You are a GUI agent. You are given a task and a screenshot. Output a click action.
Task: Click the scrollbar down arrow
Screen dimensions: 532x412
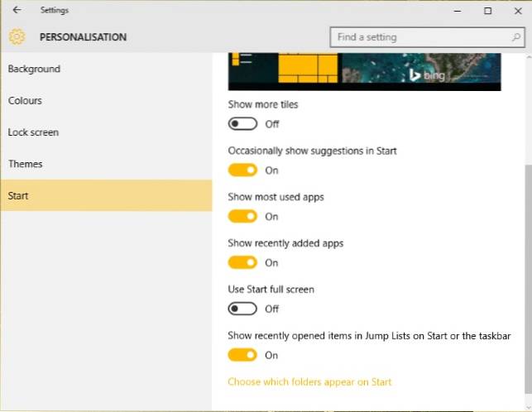tap(528, 407)
